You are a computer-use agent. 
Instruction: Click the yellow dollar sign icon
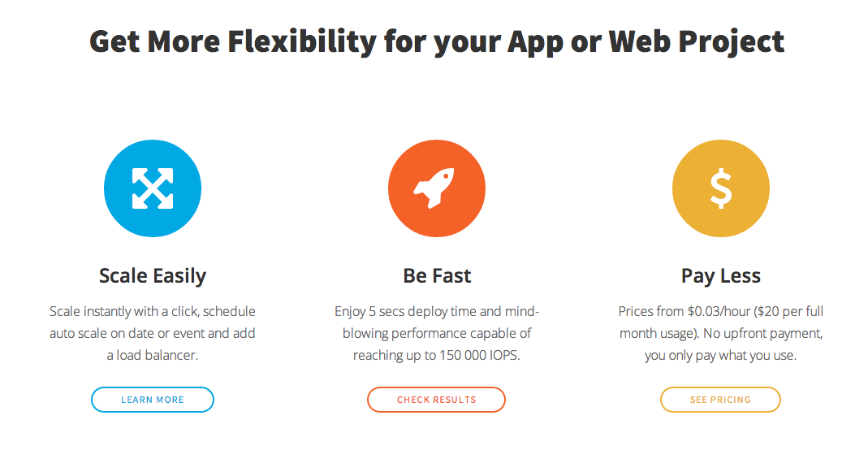pos(721,188)
